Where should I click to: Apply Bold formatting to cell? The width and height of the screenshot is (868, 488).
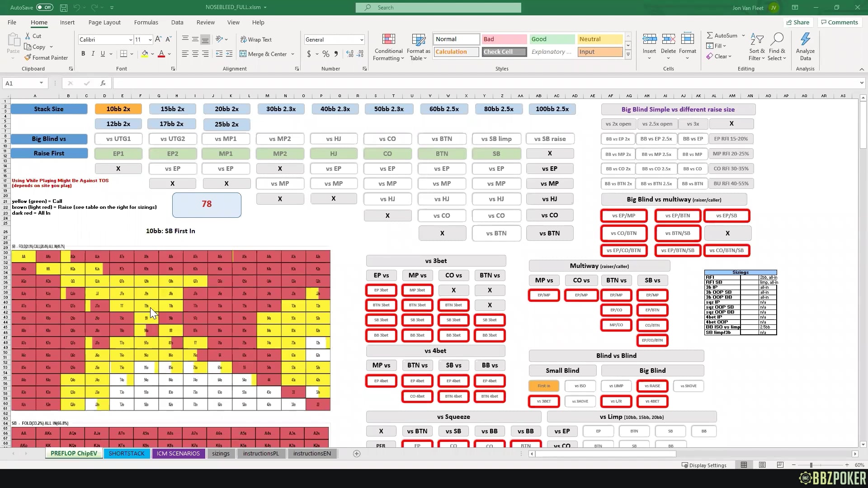click(x=83, y=54)
